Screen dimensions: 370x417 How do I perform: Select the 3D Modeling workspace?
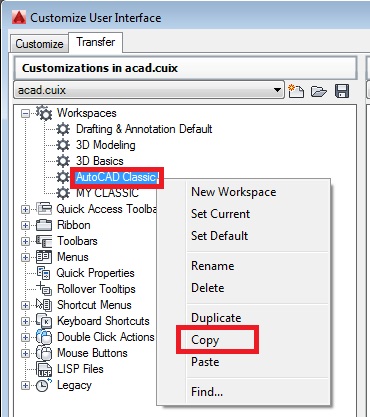[105, 145]
